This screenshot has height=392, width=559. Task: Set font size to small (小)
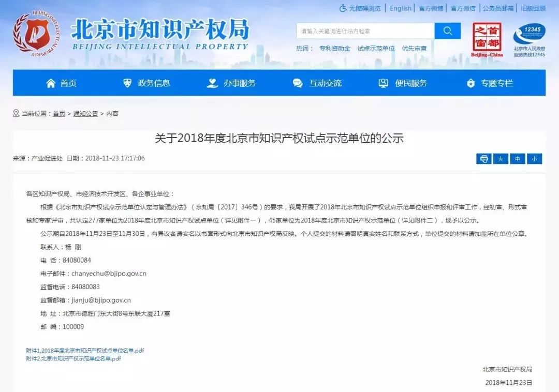(534, 159)
